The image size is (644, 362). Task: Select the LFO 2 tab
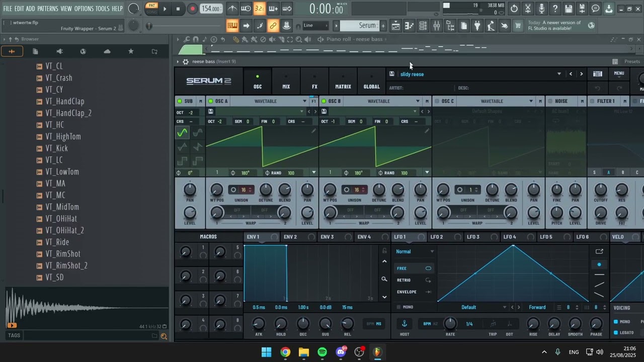tap(437, 237)
